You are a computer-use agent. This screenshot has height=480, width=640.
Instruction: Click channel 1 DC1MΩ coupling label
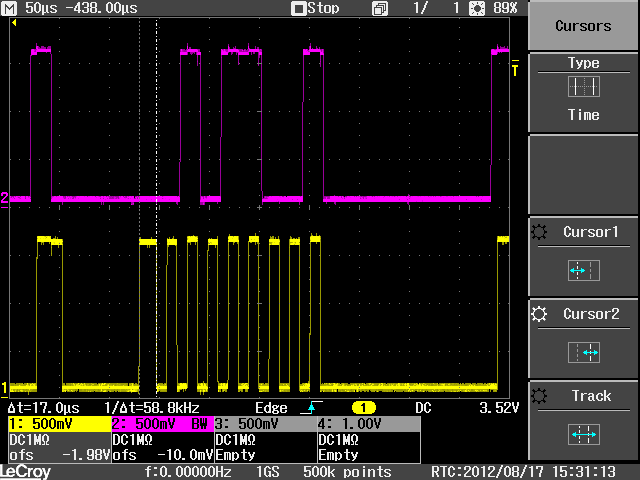29,440
